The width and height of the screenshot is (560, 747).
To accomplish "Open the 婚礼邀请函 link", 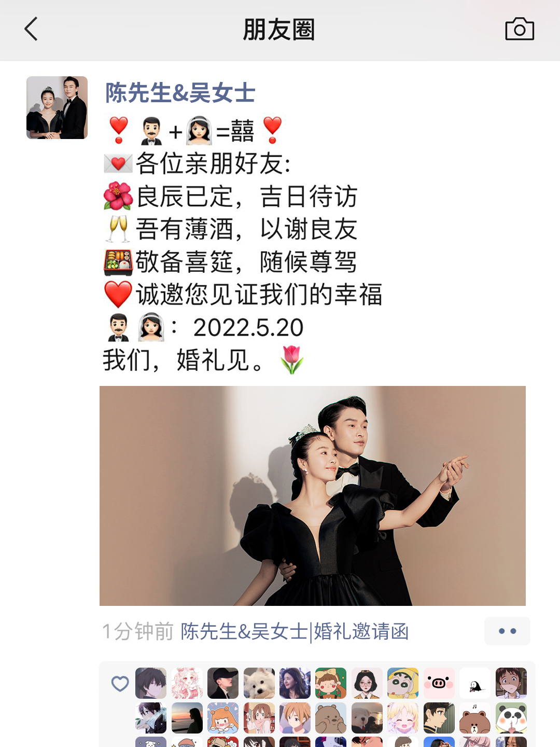I will pyautogui.click(x=295, y=631).
